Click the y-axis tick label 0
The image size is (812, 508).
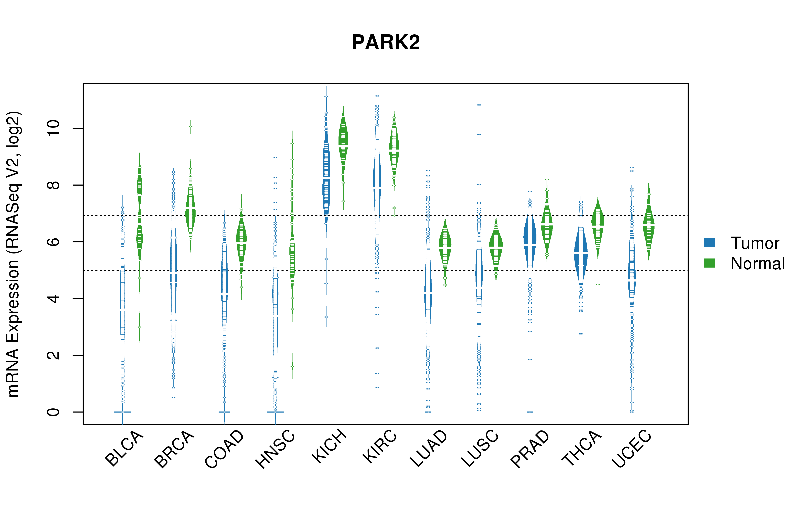pos(53,412)
